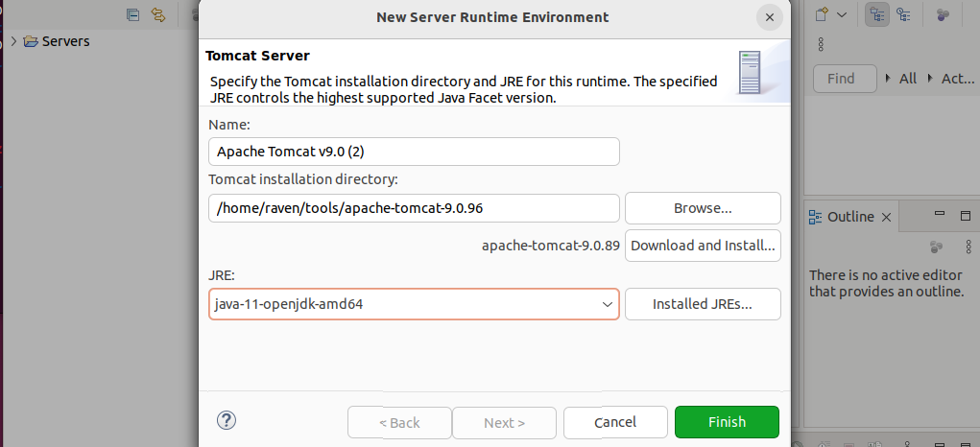The image size is (980, 447).
Task: Minimize the Outline panel
Action: point(939,214)
